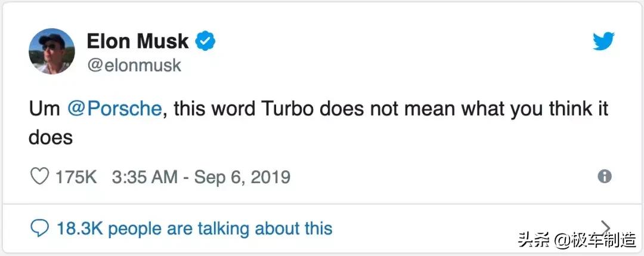Expand conversation with right chevron arrow
The image size is (644, 256).
coord(605,227)
